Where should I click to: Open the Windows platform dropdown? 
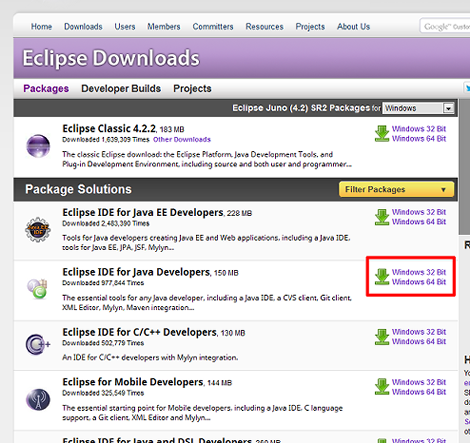[418, 108]
